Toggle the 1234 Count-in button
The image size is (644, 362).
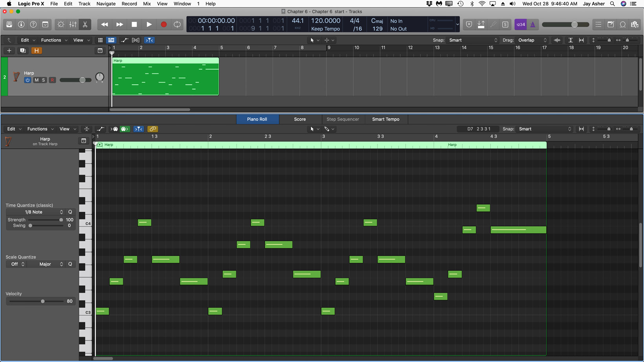point(521,24)
